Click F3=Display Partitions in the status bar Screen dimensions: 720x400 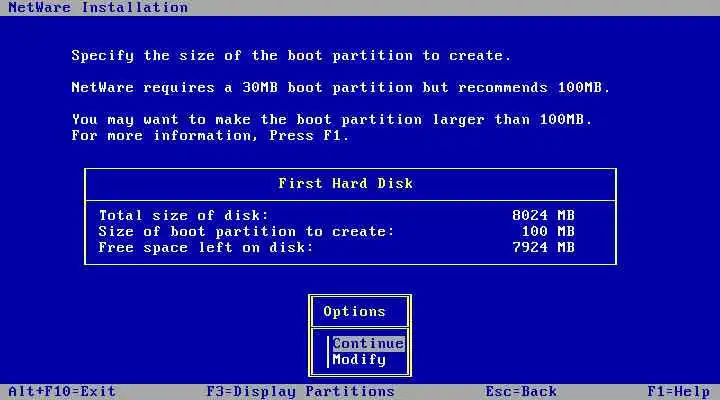pyautogui.click(x=300, y=391)
